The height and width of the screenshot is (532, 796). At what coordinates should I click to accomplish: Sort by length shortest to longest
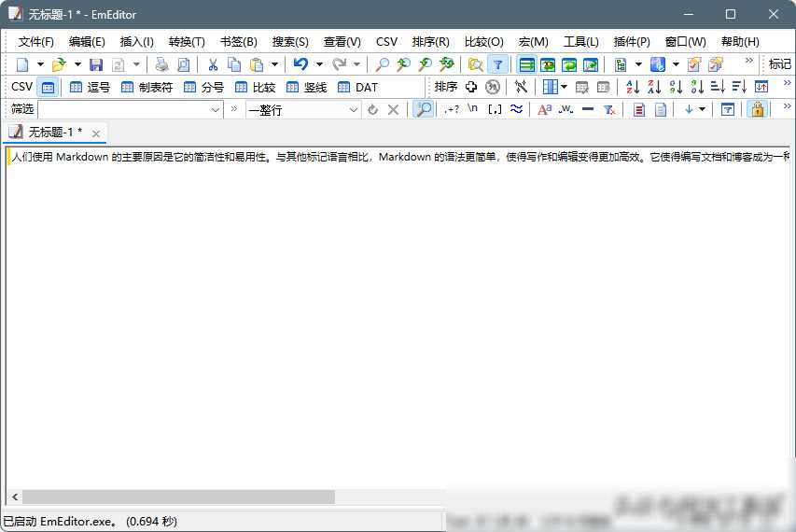[x=718, y=87]
